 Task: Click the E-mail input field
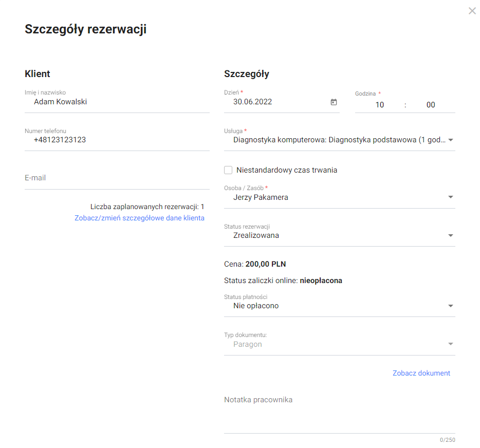click(117, 178)
